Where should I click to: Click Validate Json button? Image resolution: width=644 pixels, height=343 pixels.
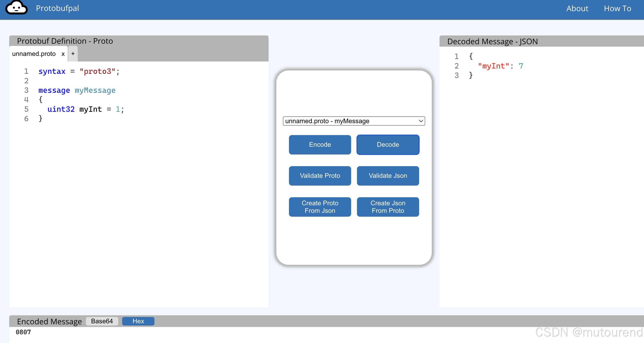388,176
